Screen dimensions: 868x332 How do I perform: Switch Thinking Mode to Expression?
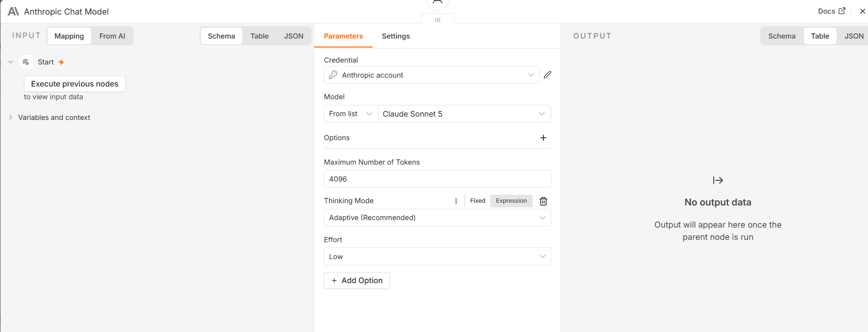point(511,201)
